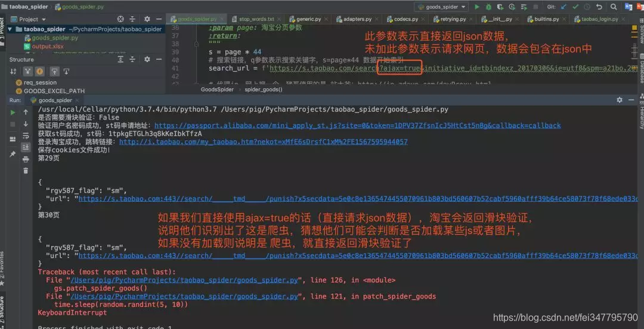Open the i.taobao.com my_taobao link
The image size is (644, 329).
coord(264,142)
